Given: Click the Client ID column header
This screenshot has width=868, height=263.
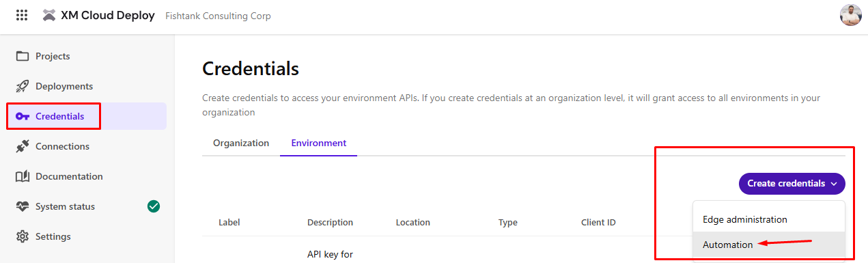Looking at the screenshot, I should pyautogui.click(x=598, y=222).
